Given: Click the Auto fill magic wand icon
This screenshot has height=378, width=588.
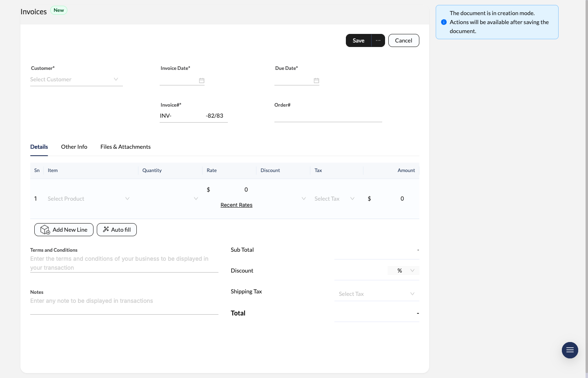Looking at the screenshot, I should tap(106, 230).
